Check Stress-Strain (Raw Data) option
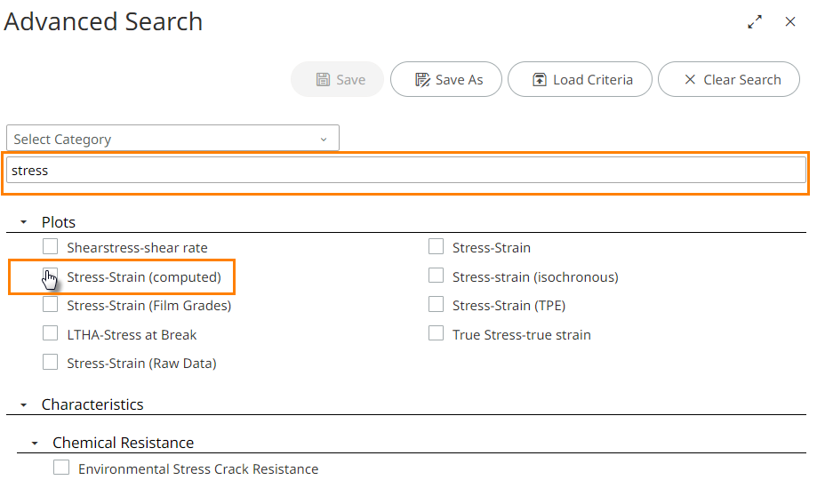 tap(51, 363)
